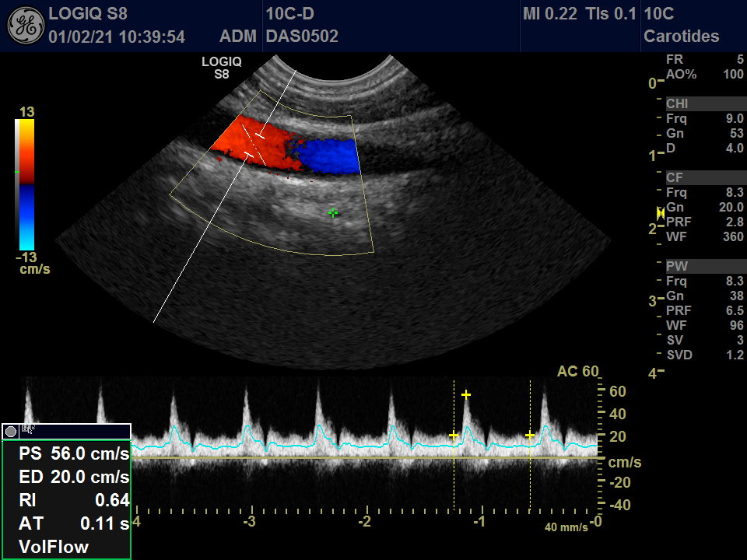Viewport: 747px width, 560px height.
Task: Click the yellow focal zone marker on depth scale
Action: [x=661, y=212]
